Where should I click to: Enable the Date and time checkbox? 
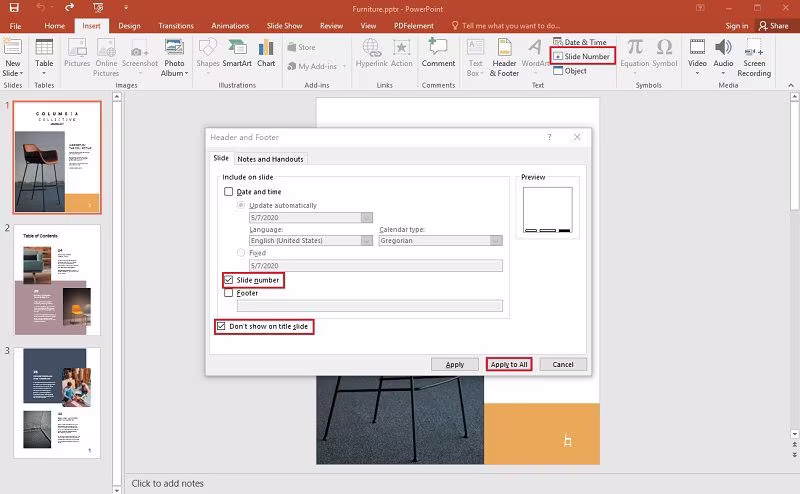229,191
